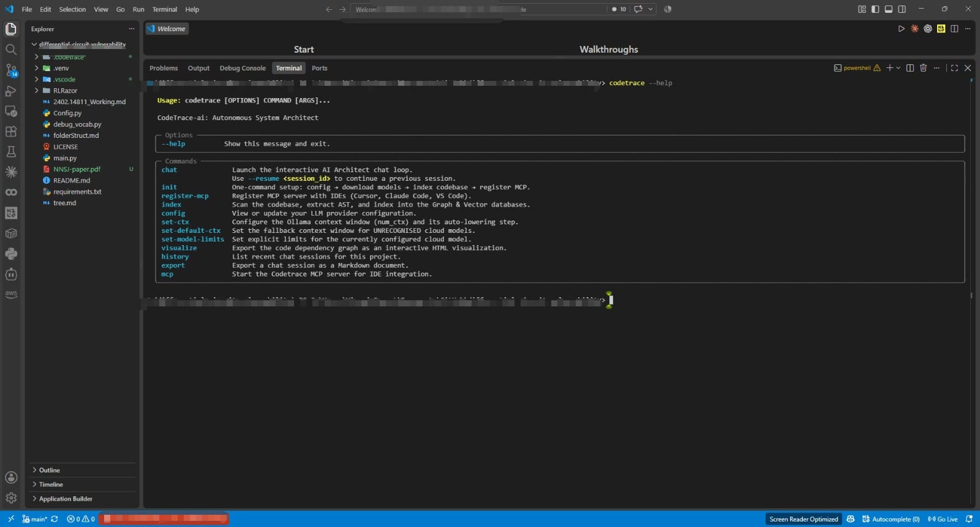Screen dimensions: 980x527
Task: Click the main* branch in status bar
Action: click(34, 519)
